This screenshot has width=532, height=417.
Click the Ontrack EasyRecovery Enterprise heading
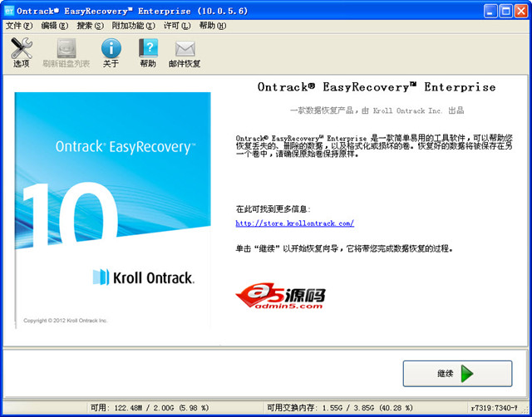[x=377, y=87]
